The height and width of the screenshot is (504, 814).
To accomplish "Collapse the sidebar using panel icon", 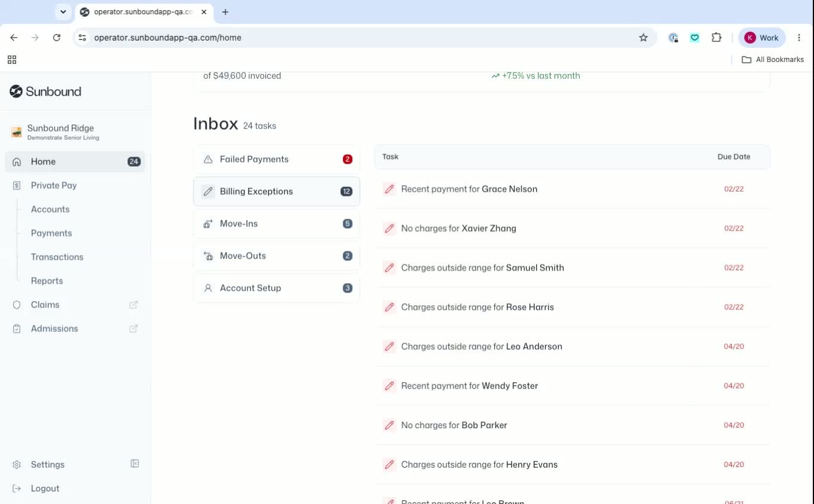I will click(x=135, y=464).
